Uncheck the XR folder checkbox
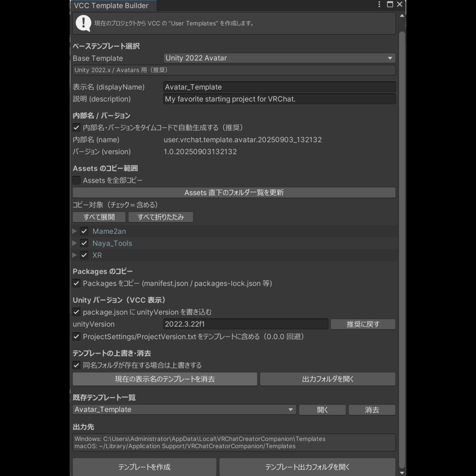The width and height of the screenshot is (476, 476). tap(84, 255)
